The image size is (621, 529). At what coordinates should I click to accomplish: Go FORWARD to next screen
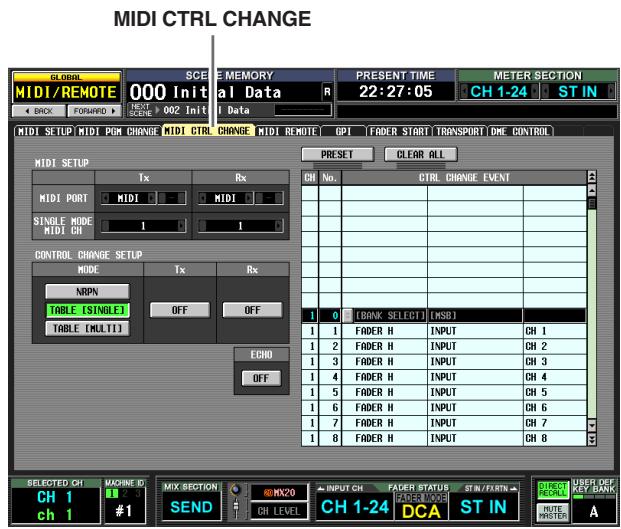[94, 111]
